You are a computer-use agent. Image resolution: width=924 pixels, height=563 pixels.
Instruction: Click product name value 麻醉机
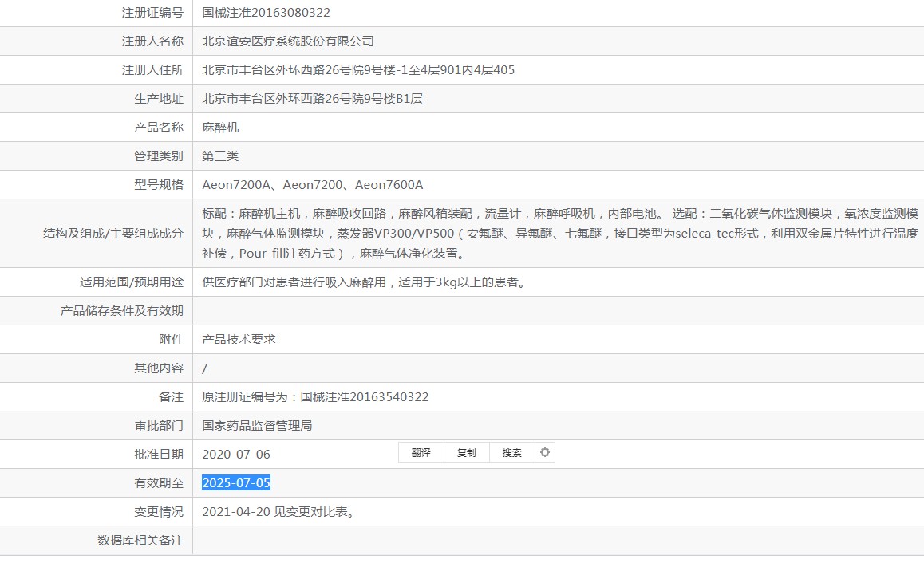(x=219, y=128)
